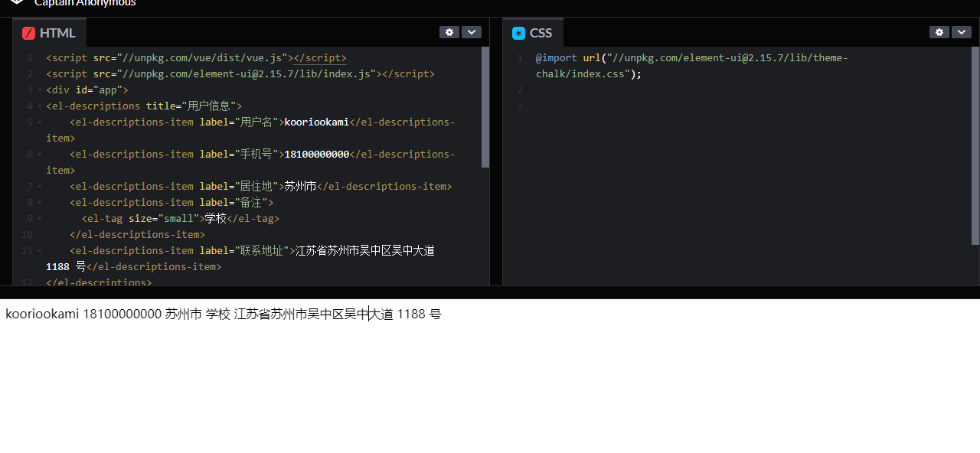Place cursor on empty CSS line 2

click(x=750, y=90)
